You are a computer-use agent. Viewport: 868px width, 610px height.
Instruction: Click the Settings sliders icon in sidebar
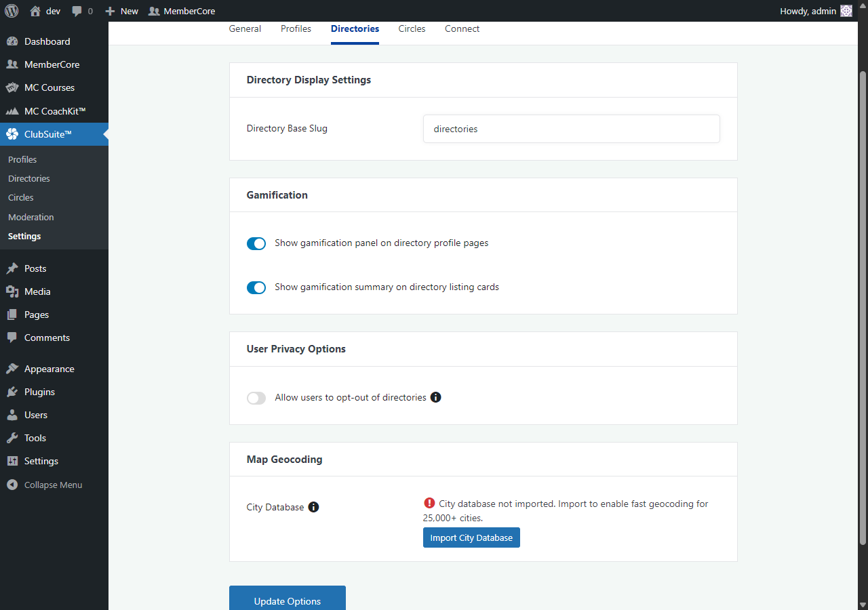[12, 461]
